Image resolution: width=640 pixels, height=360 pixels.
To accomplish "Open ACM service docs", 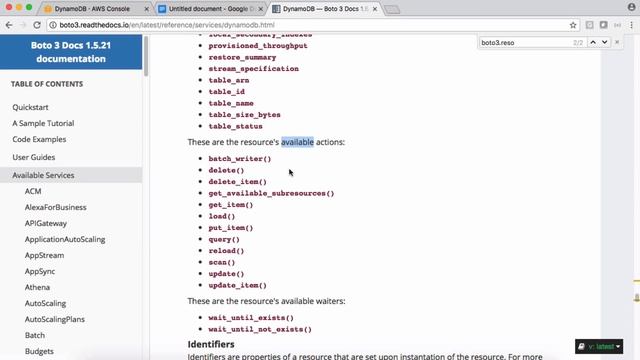I will 33,191.
